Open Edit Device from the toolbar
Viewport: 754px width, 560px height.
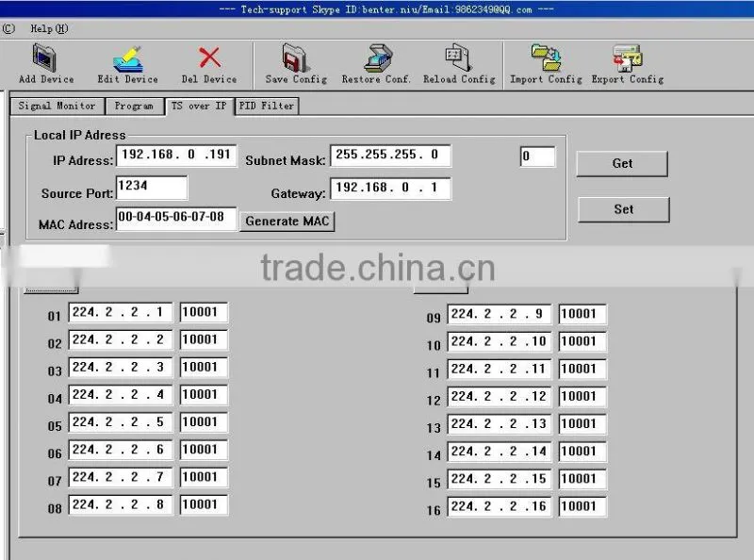(128, 58)
